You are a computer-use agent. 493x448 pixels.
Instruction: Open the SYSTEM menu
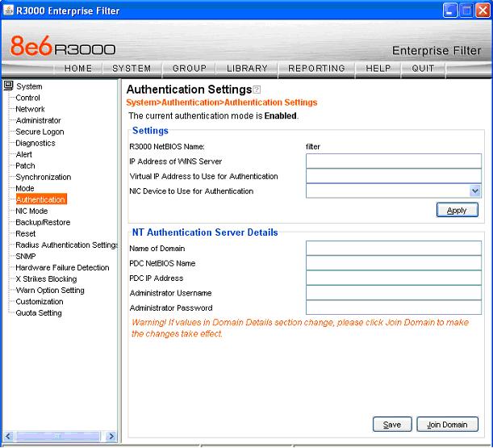pos(132,69)
